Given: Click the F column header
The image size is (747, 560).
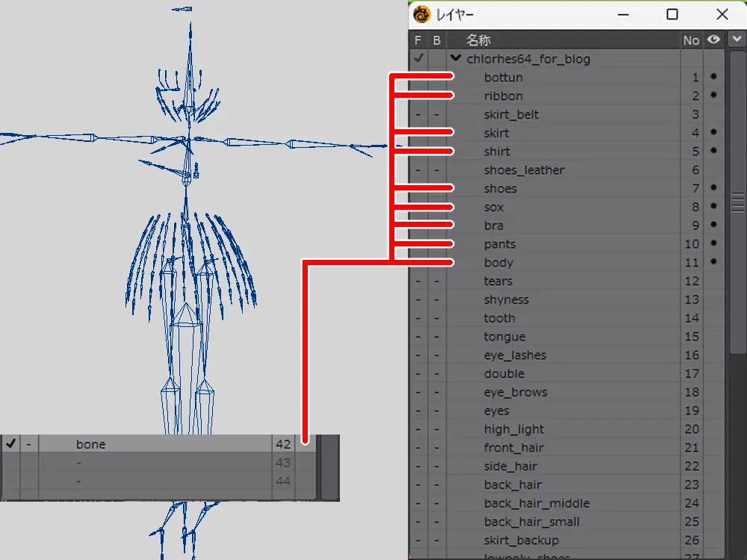Looking at the screenshot, I should (x=418, y=40).
